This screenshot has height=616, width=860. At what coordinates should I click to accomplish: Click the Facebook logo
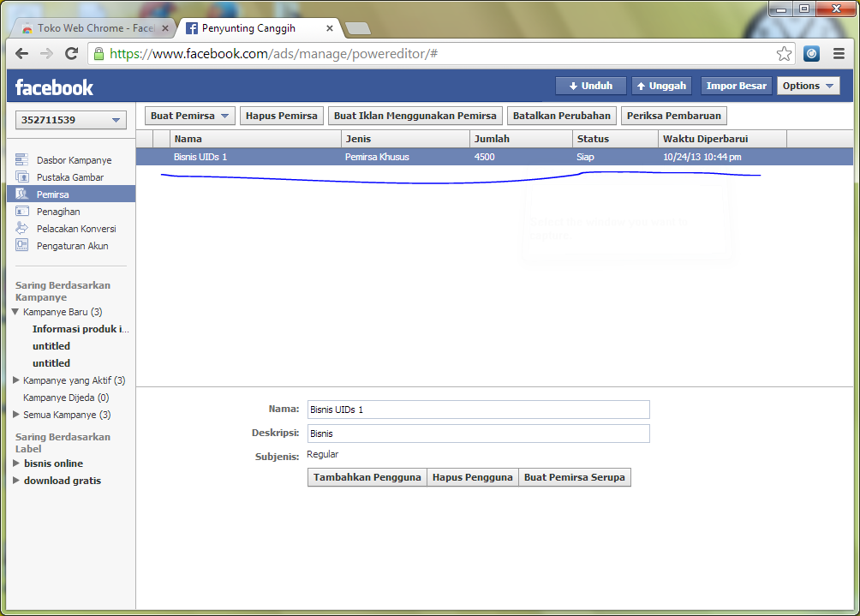point(54,87)
